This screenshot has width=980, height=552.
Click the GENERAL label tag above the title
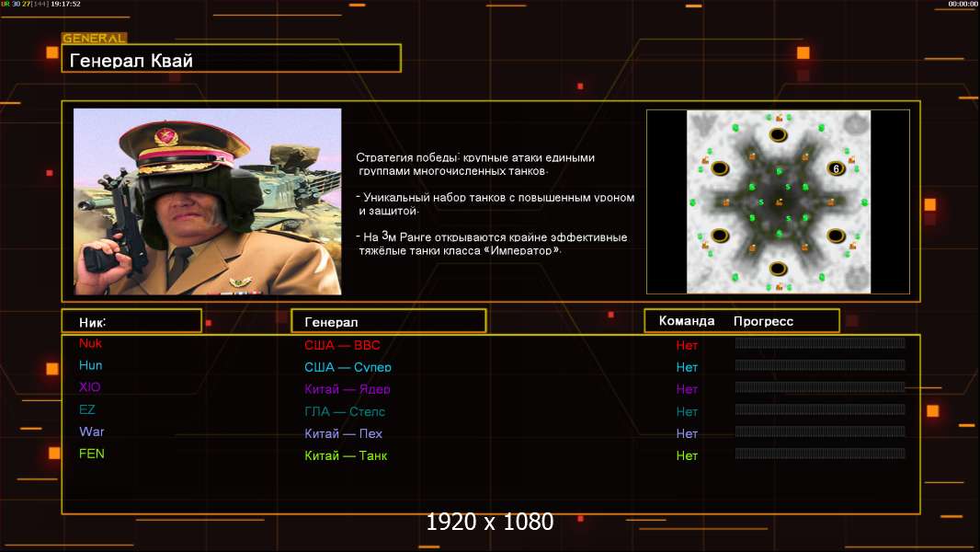coord(94,39)
